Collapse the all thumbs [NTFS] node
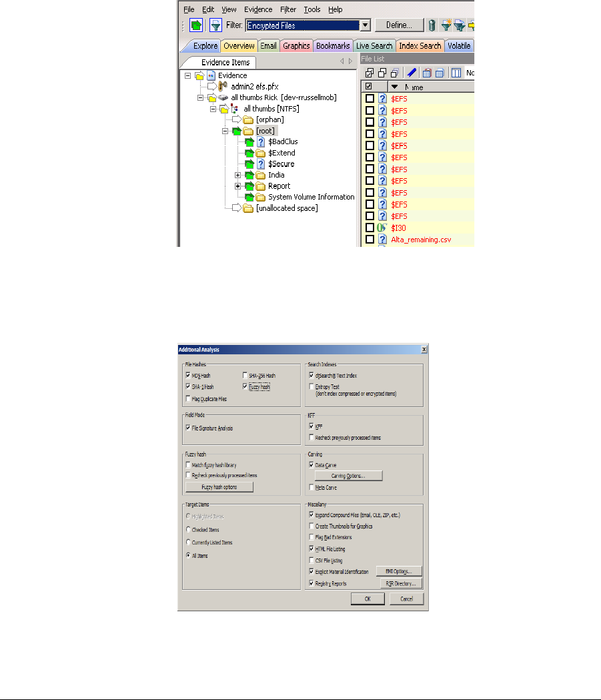The height and width of the screenshot is (700, 601). coord(213,109)
